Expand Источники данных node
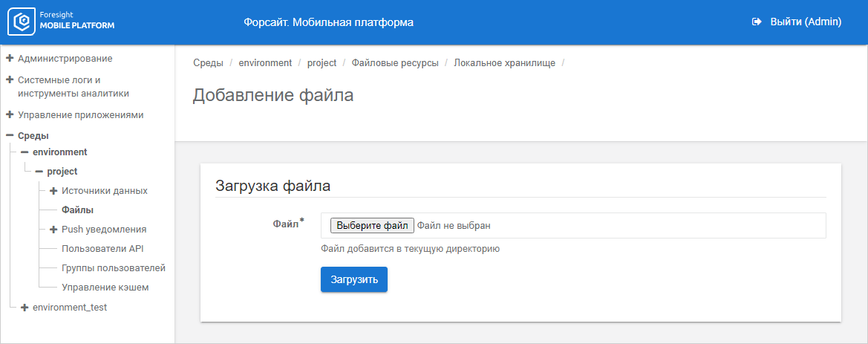The height and width of the screenshot is (344, 868). pos(53,191)
